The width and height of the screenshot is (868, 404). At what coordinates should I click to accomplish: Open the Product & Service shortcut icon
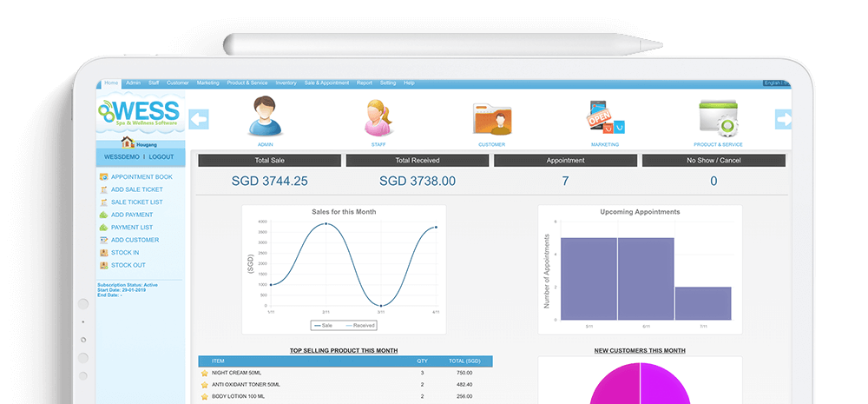point(719,119)
